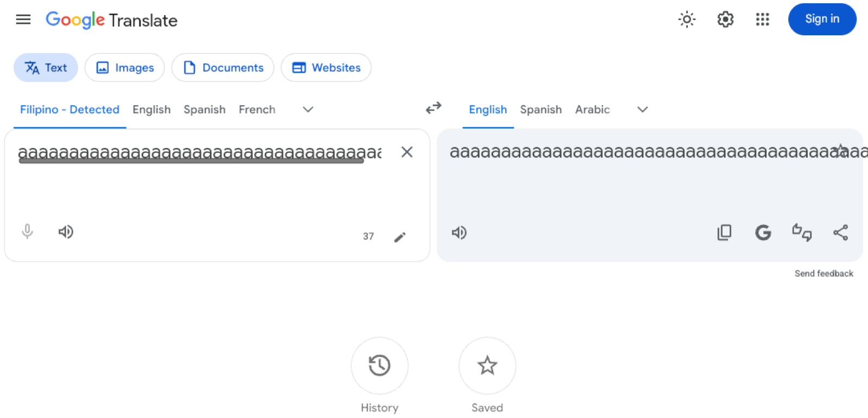Copy the translation to clipboard

724,233
